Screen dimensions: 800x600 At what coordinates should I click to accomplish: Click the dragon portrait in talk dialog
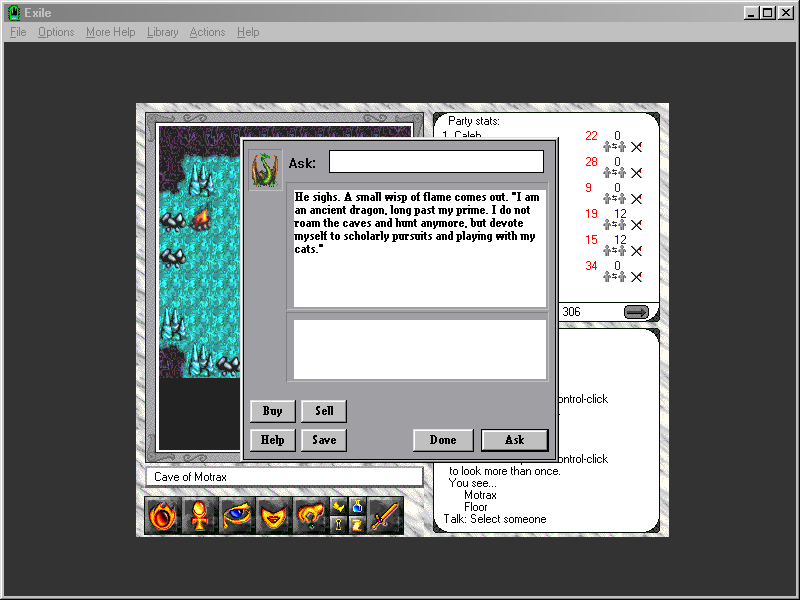point(265,169)
